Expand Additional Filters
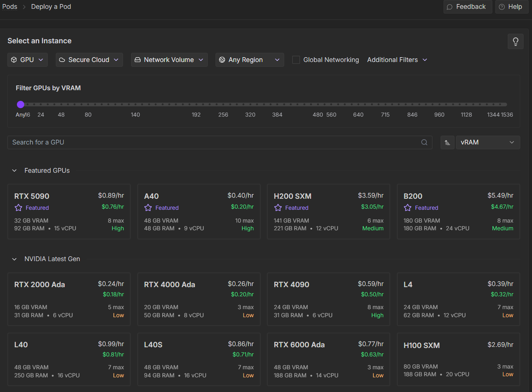Screen dimensions: 532x392 pos(397,60)
